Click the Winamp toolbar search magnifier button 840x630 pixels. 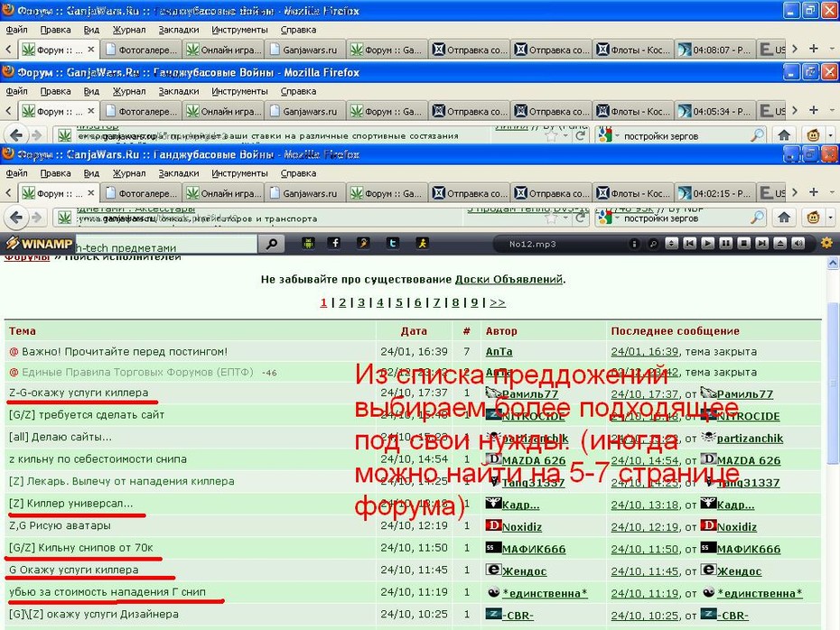[x=272, y=244]
